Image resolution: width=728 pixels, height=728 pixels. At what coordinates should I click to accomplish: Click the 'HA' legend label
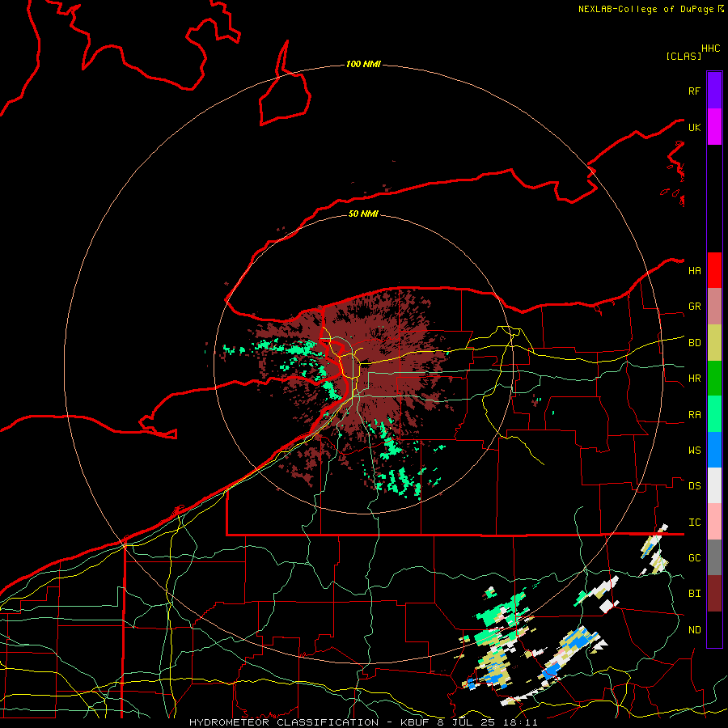tap(694, 271)
